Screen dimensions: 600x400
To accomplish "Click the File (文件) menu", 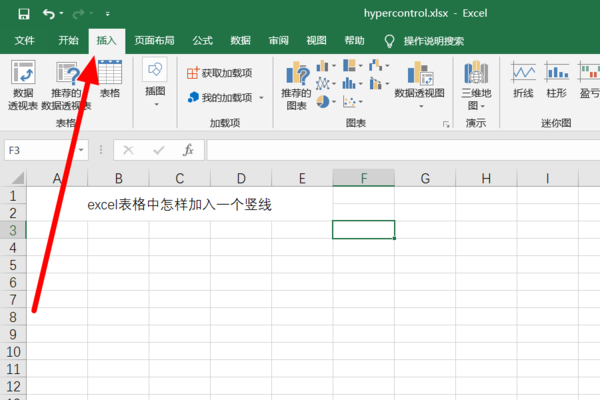I will pos(25,41).
